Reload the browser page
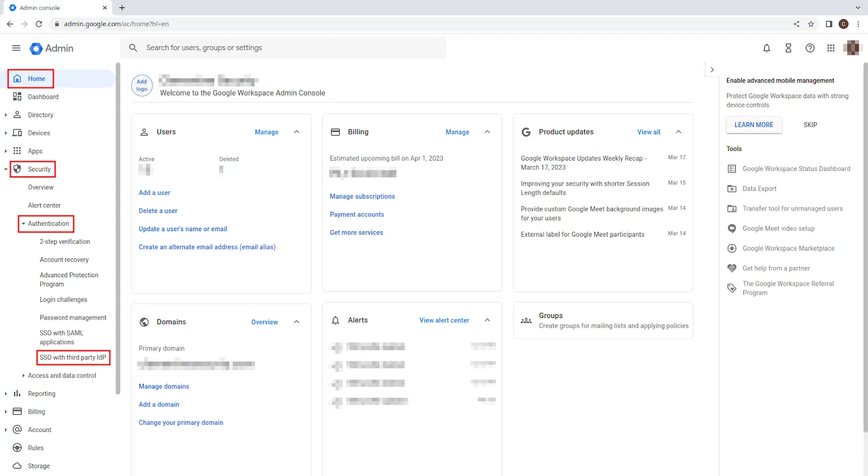Screen dimensions: 868x476 coord(39,24)
